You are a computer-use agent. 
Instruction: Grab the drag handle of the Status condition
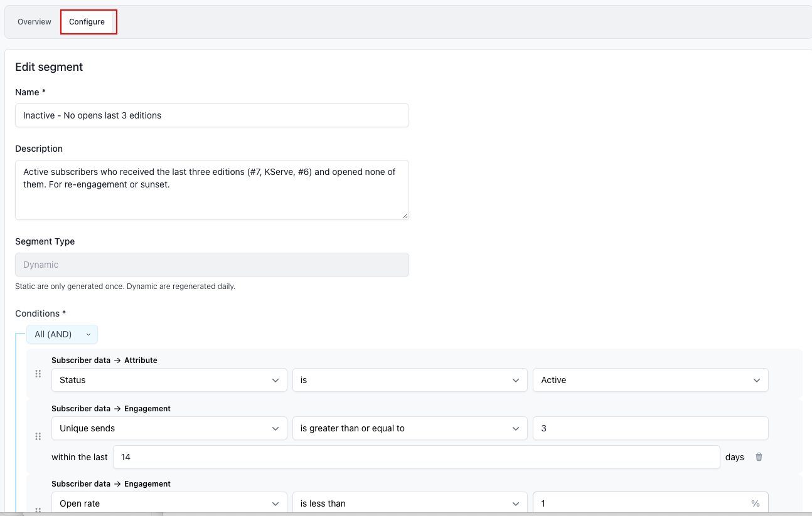coord(38,374)
